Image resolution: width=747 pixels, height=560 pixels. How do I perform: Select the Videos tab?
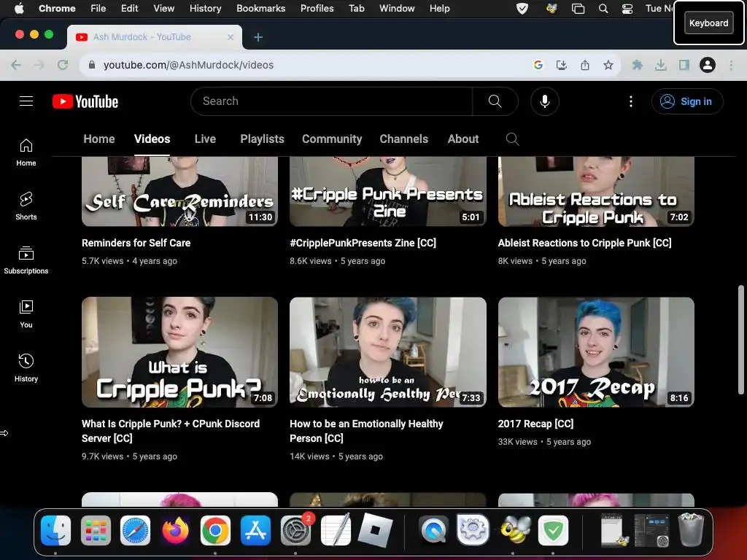[x=152, y=139]
